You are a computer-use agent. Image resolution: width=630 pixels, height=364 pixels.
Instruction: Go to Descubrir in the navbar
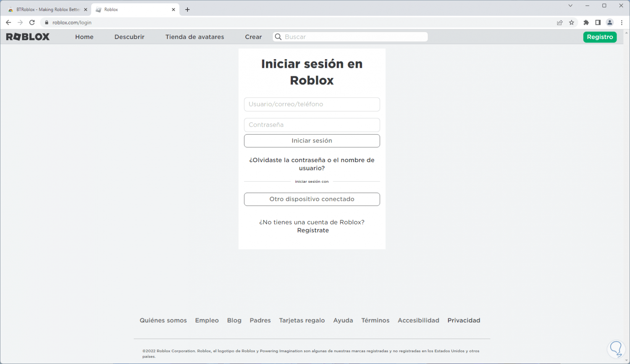(129, 37)
